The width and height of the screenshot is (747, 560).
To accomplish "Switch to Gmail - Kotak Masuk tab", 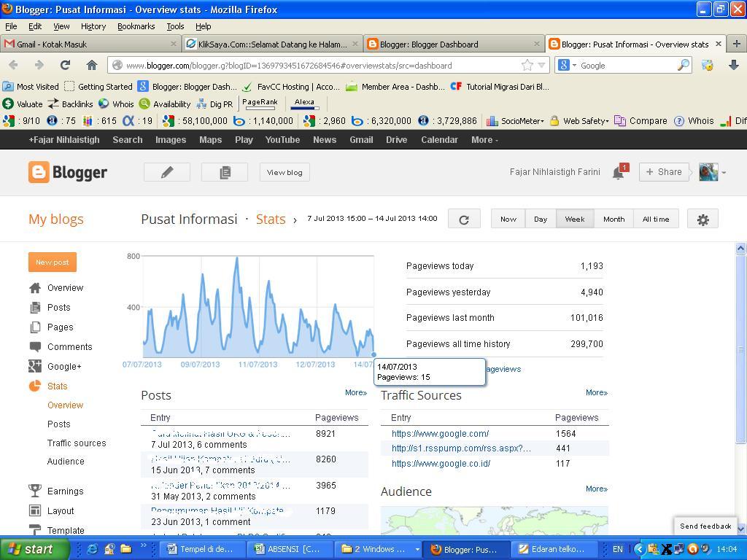I will click(88, 44).
